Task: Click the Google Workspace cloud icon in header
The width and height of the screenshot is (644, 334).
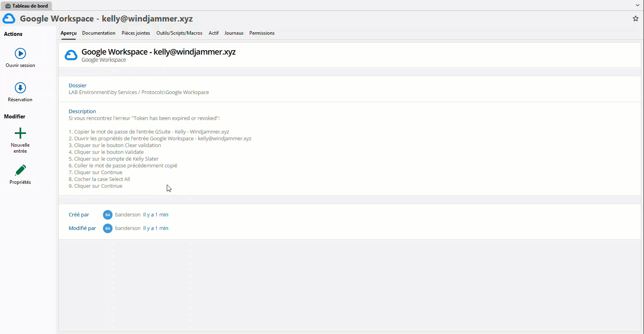Action: coord(9,19)
